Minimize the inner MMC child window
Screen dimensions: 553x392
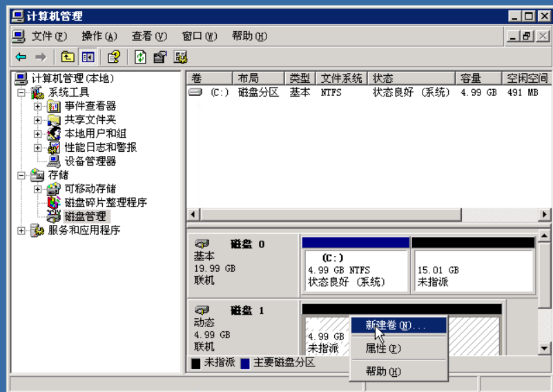513,36
